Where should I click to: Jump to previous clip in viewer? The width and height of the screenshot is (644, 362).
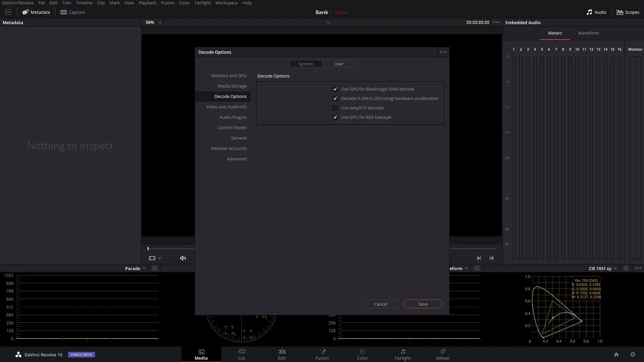click(491, 258)
